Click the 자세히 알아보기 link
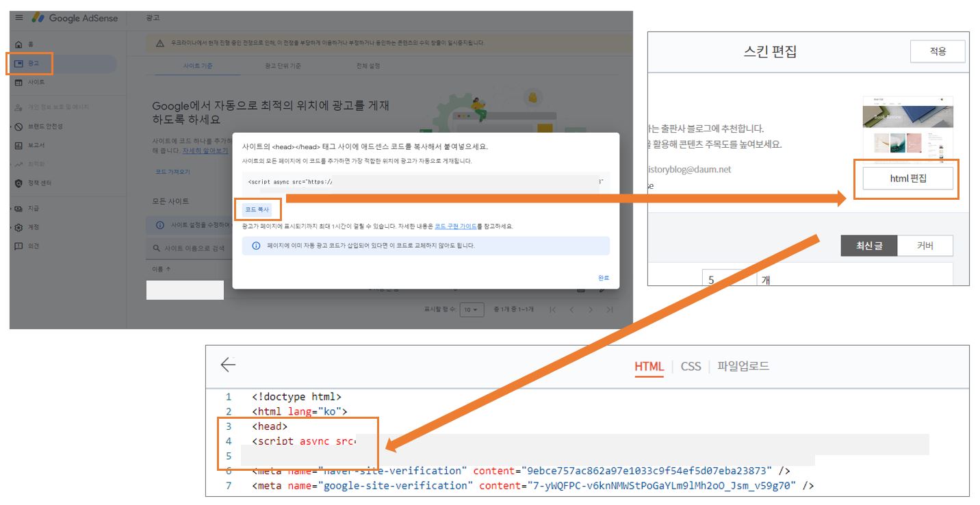The image size is (980, 505). point(205,150)
